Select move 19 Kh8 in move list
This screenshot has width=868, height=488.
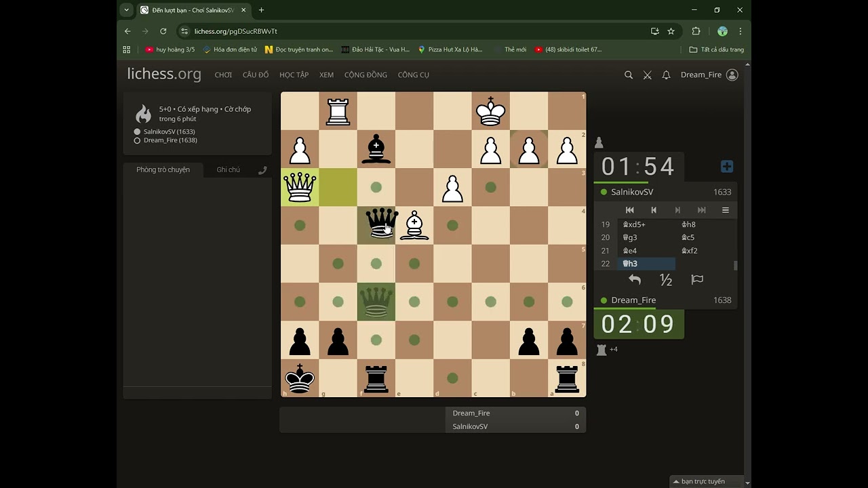705,224
